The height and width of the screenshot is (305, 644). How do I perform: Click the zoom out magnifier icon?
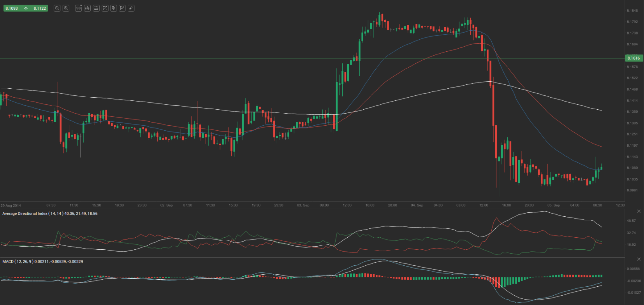[57, 8]
